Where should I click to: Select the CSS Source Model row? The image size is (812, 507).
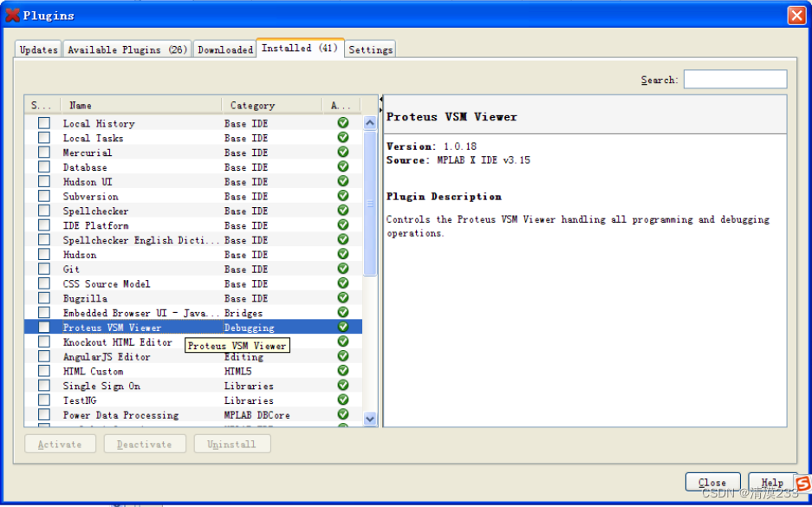pos(193,283)
